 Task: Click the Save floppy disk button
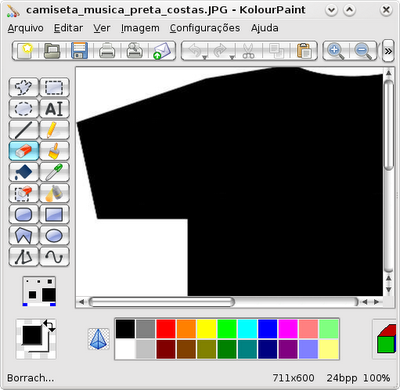(79, 51)
